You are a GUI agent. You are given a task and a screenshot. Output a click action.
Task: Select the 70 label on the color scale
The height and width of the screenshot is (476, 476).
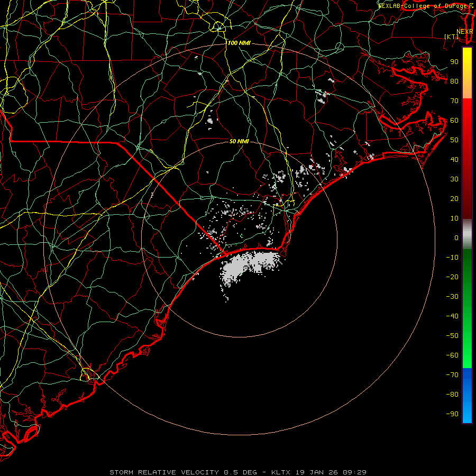click(454, 101)
